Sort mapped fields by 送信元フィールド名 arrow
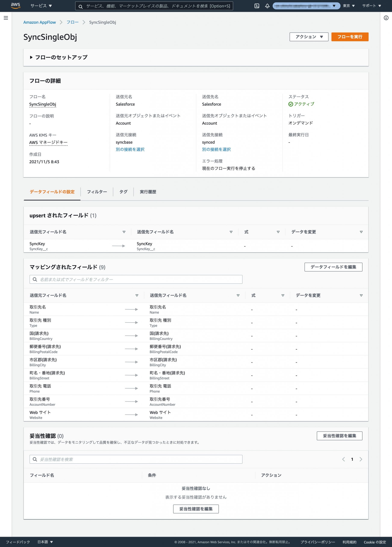 (137, 295)
